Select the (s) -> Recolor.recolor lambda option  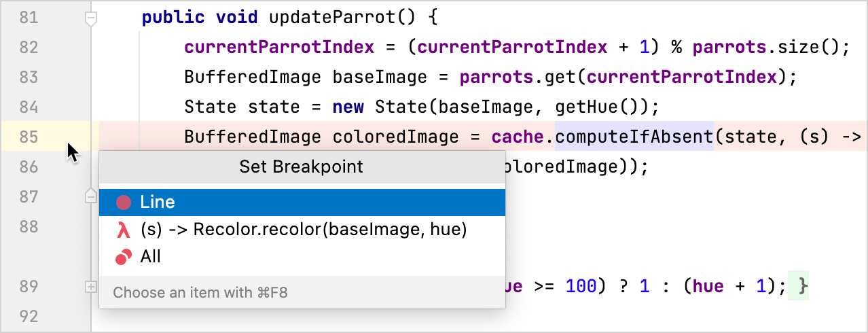pos(303,230)
